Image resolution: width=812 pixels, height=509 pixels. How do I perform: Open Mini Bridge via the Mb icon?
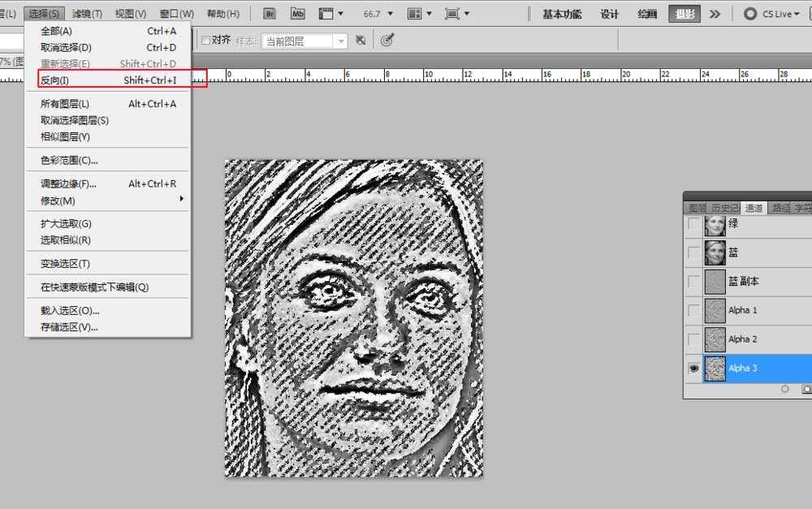(x=298, y=14)
